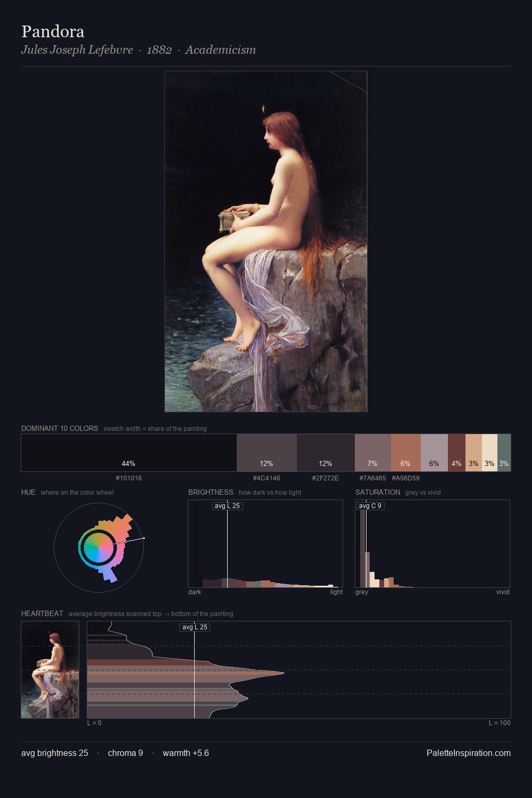This screenshot has height=798, width=532.
Task: Click the avg L 25 label in brightness chart
Action: pos(227,506)
